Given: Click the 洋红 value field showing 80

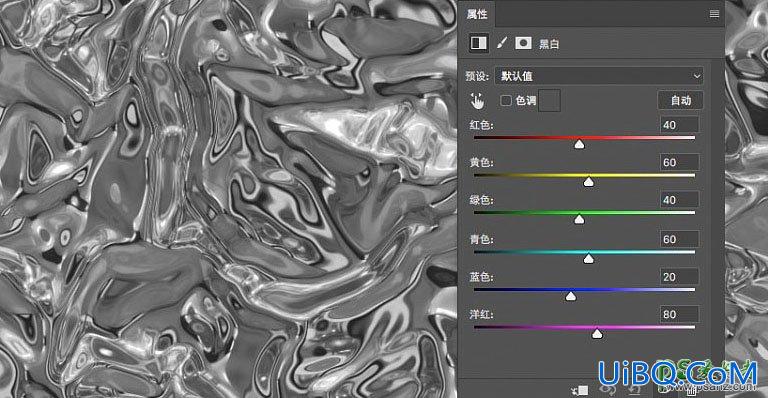Looking at the screenshot, I should pyautogui.click(x=679, y=314).
